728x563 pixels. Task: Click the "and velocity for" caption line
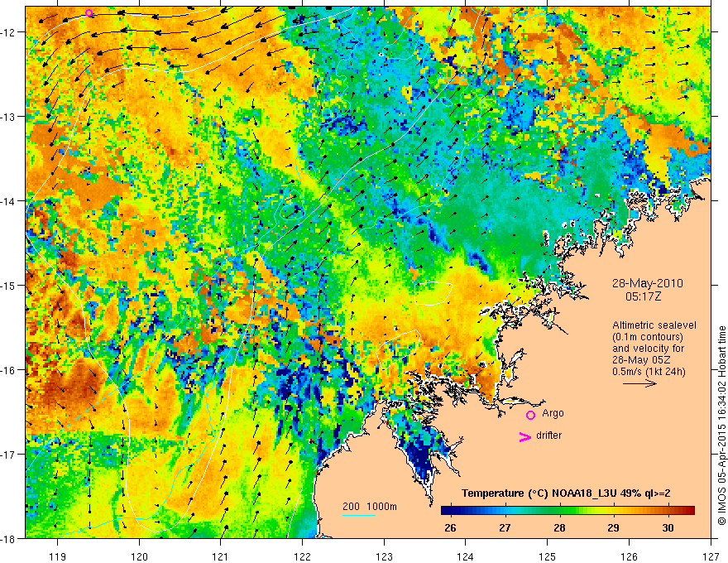click(x=648, y=349)
